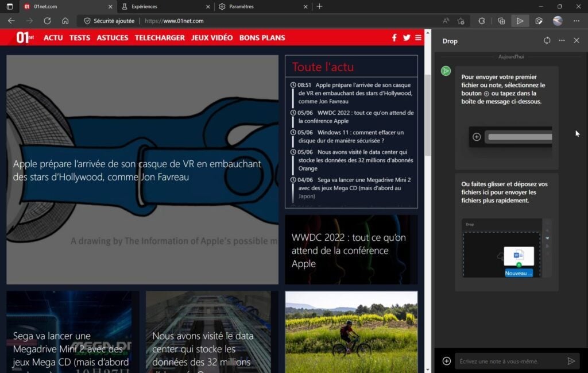This screenshot has width=588, height=373.
Task: Open Edge settings and more menu
Action: (x=577, y=21)
